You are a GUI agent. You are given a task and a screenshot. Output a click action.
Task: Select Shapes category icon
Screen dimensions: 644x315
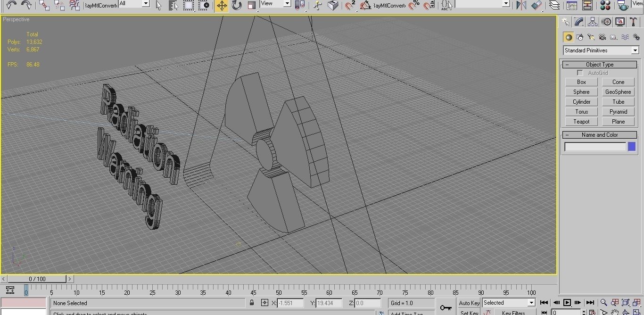coord(580,37)
